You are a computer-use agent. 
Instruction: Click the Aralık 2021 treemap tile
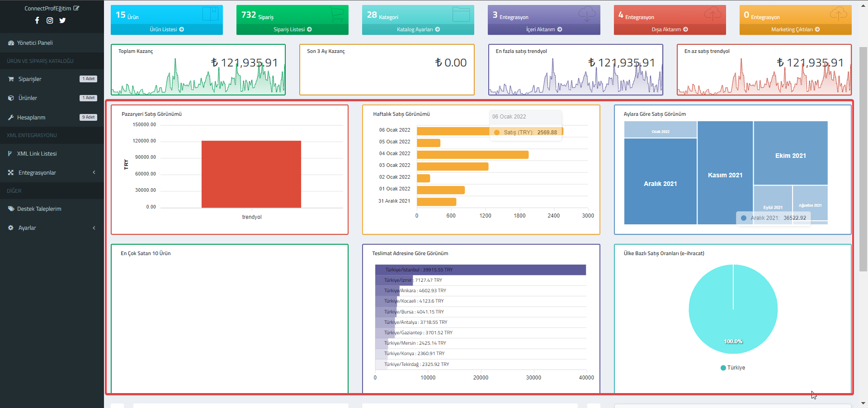660,181
